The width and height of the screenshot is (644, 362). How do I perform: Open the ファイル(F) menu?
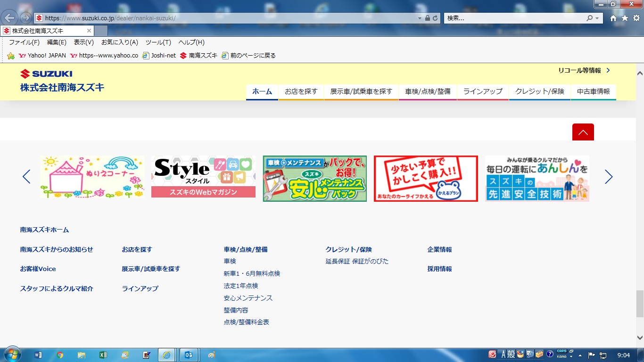24,42
